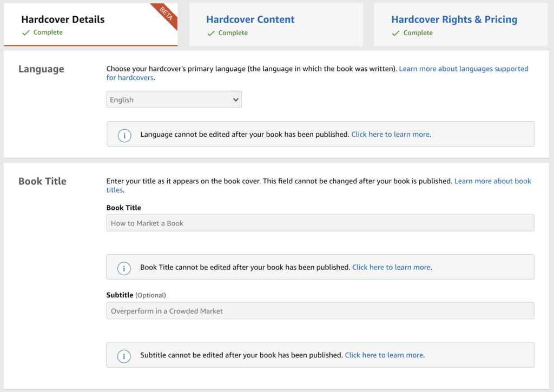Click the green checkmark under Hardcover Details
Image resolution: width=554 pixels, height=392 pixels.
pos(25,33)
